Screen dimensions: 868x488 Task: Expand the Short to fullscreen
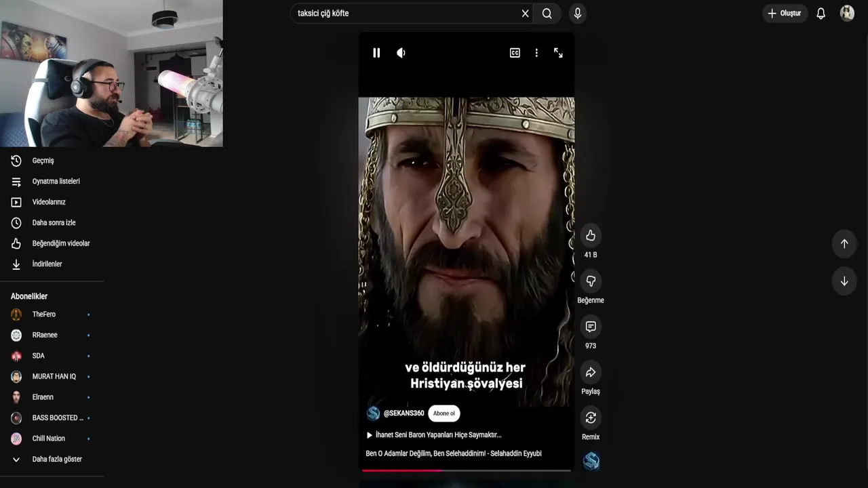click(x=558, y=53)
